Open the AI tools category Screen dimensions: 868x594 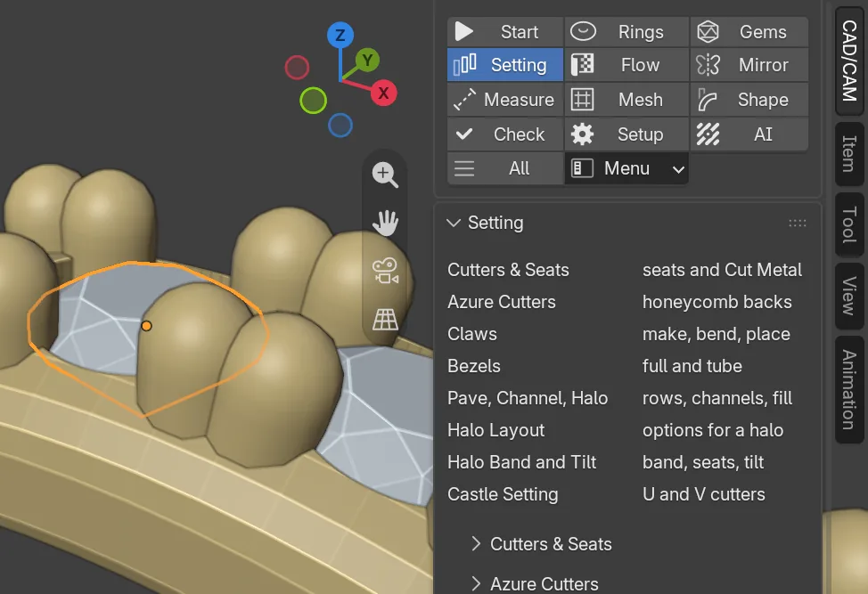tap(749, 134)
